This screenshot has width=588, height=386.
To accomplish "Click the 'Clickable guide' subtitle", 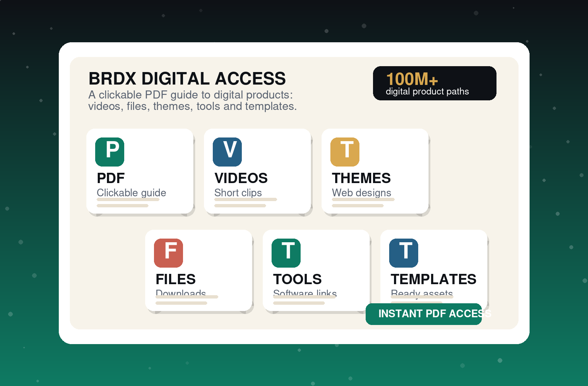I will tap(132, 193).
